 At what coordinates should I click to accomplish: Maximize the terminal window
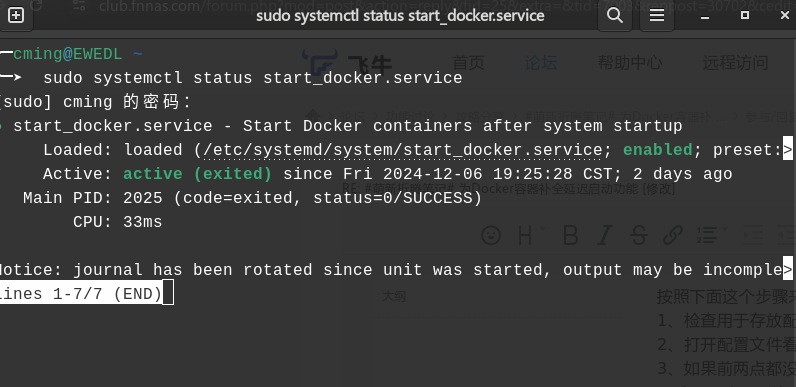[745, 16]
